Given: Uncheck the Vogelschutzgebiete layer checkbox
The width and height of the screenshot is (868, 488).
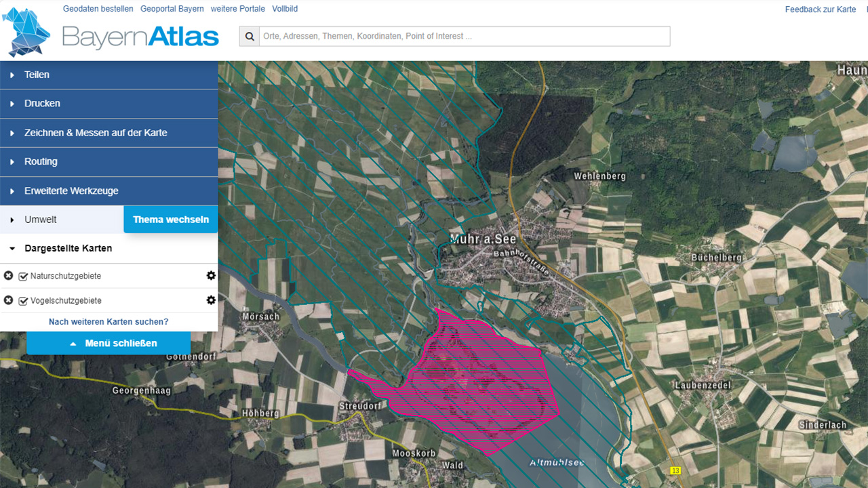Looking at the screenshot, I should pyautogui.click(x=23, y=301).
